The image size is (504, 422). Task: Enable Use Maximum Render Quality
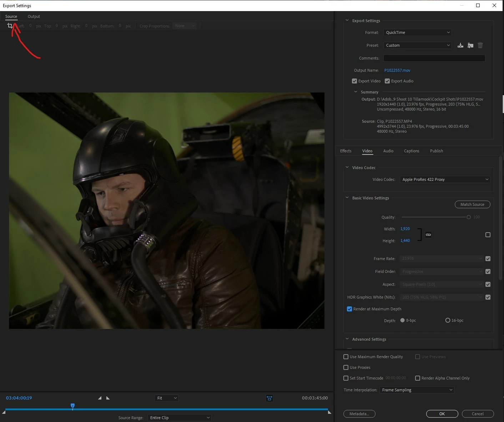(x=346, y=357)
